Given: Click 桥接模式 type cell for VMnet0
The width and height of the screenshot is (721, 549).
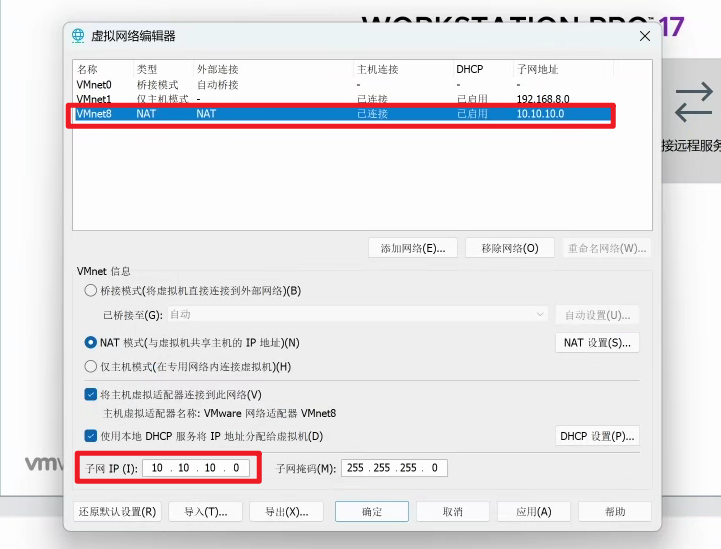Looking at the screenshot, I should coord(157,85).
